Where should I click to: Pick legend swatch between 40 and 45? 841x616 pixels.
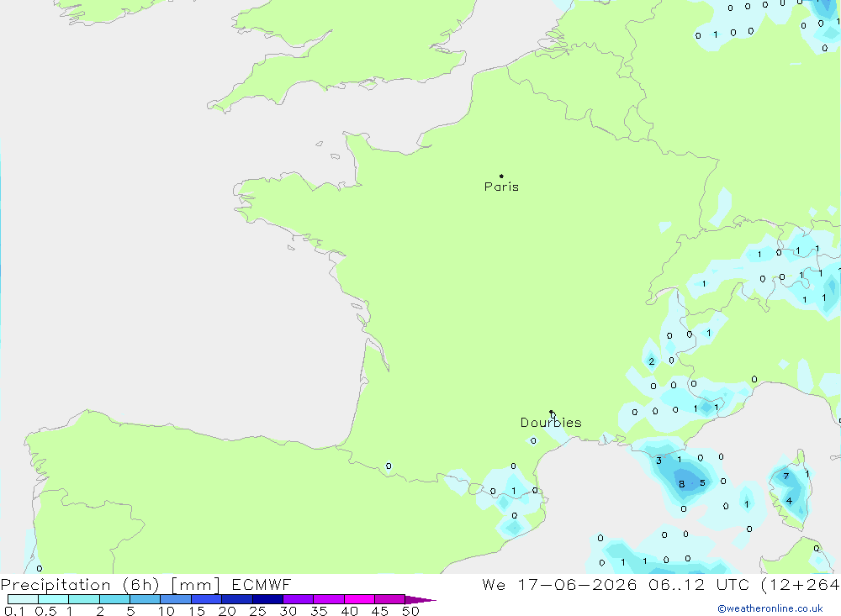[359, 599]
